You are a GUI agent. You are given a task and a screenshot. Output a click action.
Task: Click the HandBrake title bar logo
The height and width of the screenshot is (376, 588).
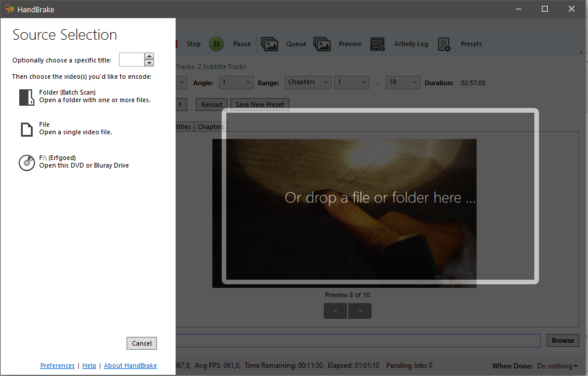pyautogui.click(x=9, y=9)
